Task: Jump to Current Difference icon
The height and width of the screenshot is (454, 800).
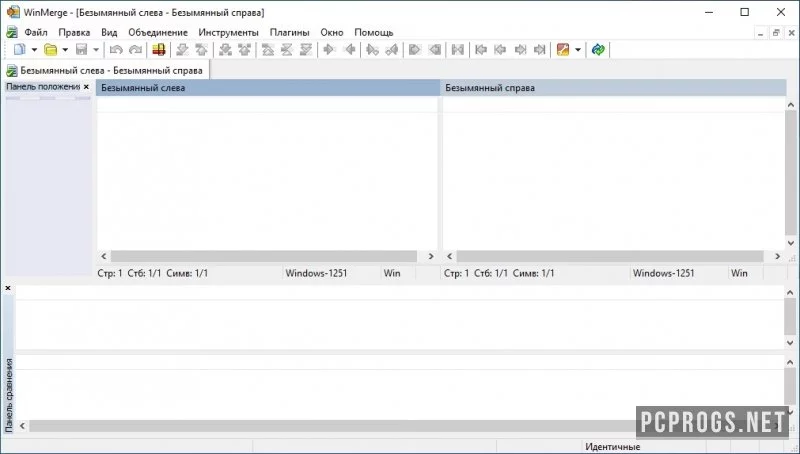Action: click(x=287, y=49)
